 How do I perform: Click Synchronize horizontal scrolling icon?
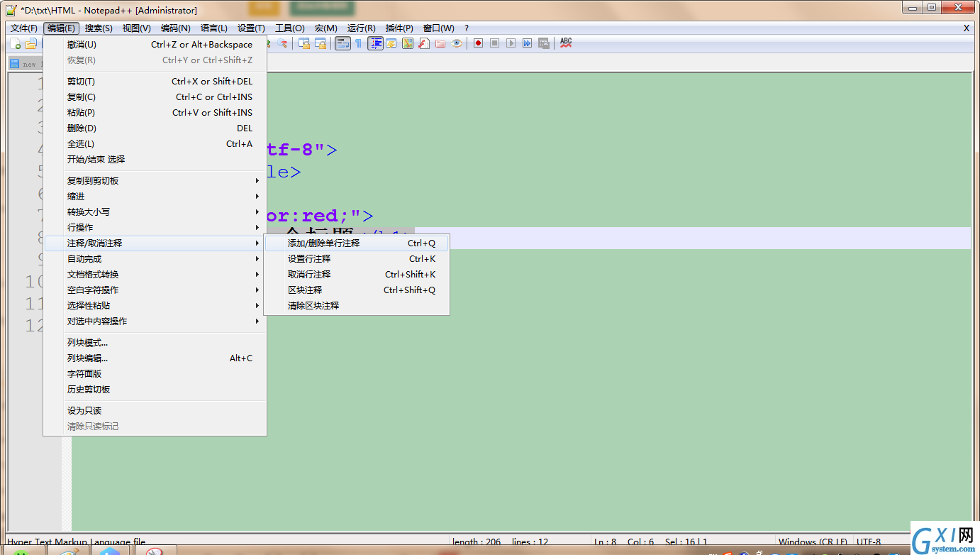point(321,43)
